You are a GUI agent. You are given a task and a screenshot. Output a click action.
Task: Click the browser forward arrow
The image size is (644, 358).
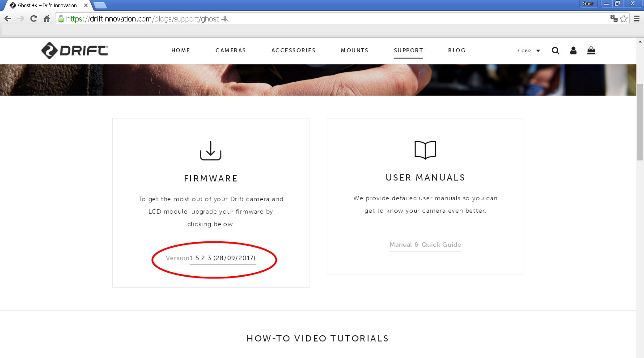pyautogui.click(x=21, y=19)
